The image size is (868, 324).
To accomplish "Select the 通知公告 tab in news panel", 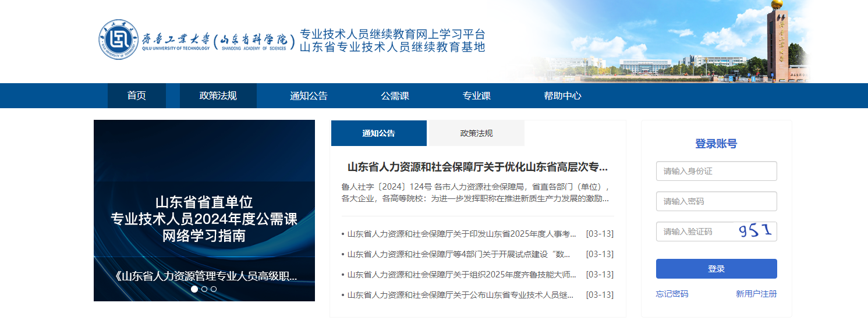I will (378, 133).
